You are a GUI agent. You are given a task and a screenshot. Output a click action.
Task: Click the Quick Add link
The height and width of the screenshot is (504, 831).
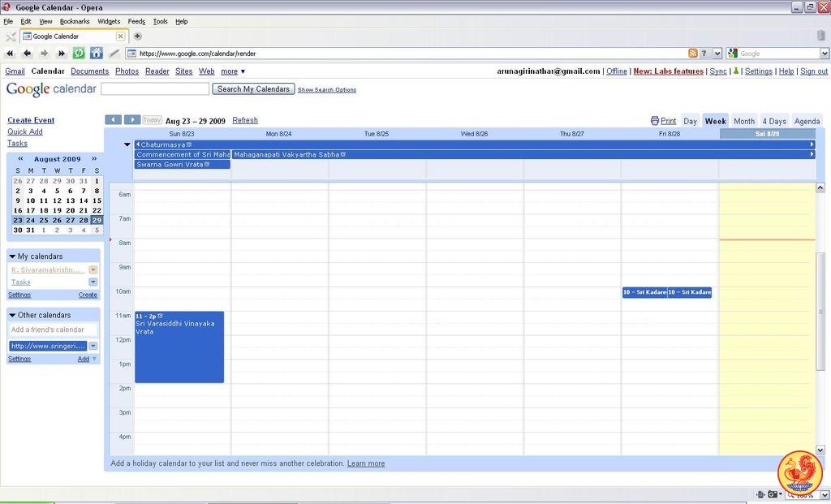[25, 132]
